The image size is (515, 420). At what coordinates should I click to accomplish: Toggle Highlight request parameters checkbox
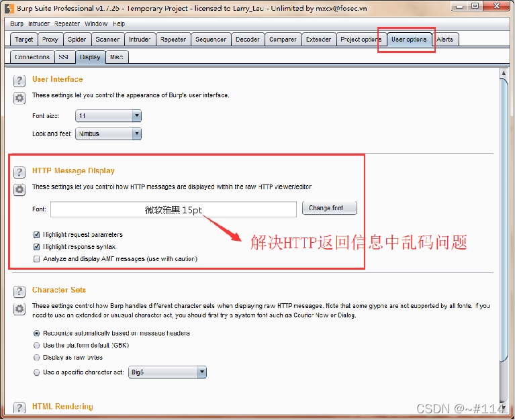tap(36, 235)
